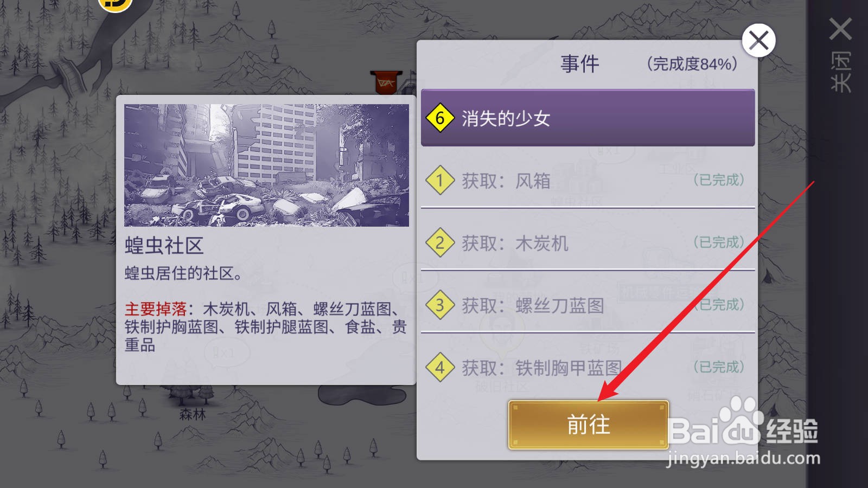Click the yellow diamond number 3 icon
This screenshot has width=868, height=488.
(440, 305)
